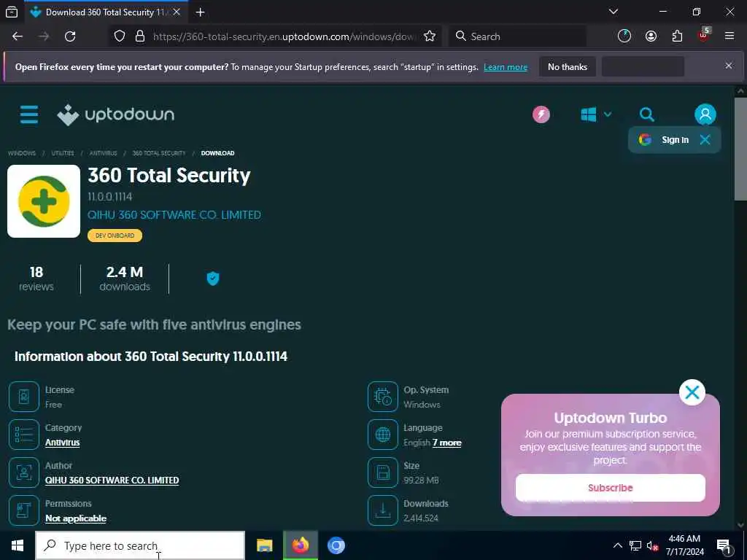747x560 pixels.
Task: Click the Downloads arrow icon
Action: point(382,510)
